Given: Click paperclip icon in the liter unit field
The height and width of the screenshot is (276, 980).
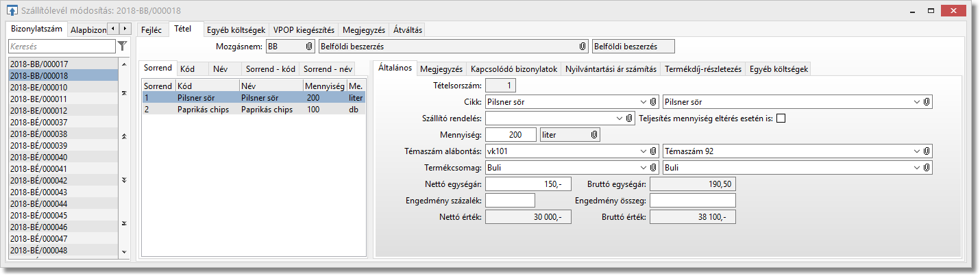Looking at the screenshot, I should (x=593, y=136).
